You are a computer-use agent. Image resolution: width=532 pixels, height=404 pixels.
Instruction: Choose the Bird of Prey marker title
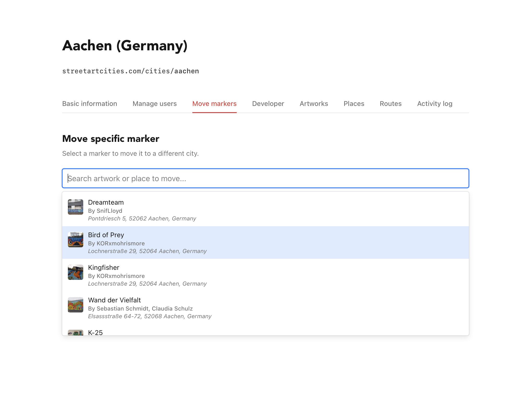click(x=106, y=235)
